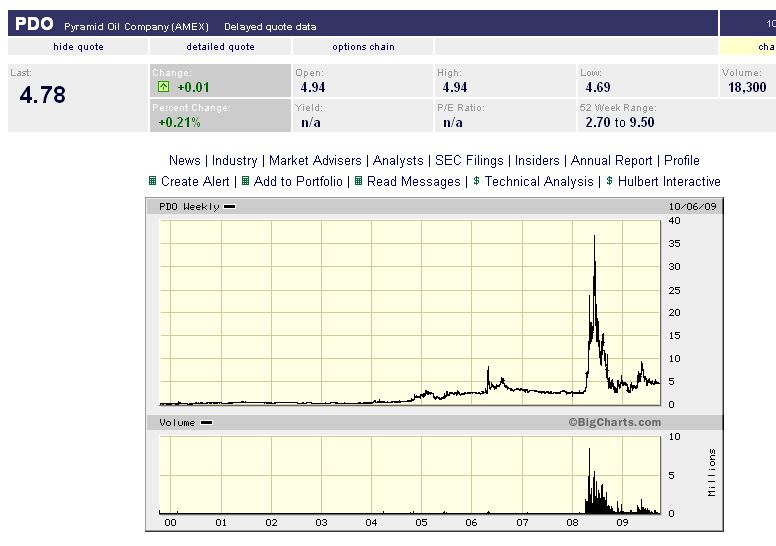Open the Profile link

(681, 160)
